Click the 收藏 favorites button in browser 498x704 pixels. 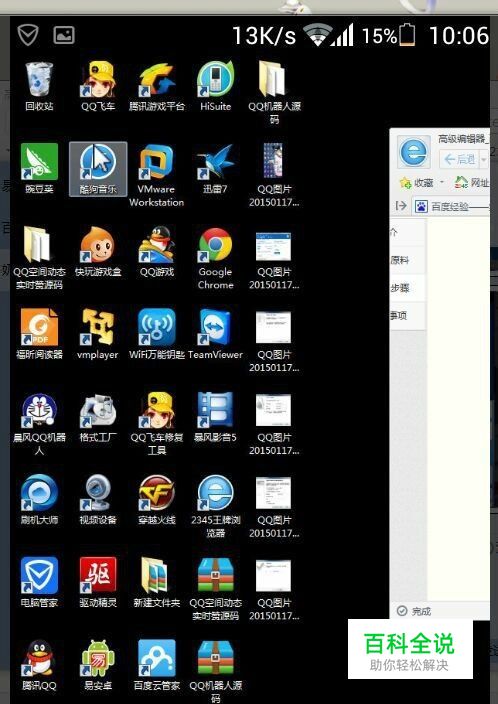(416, 183)
